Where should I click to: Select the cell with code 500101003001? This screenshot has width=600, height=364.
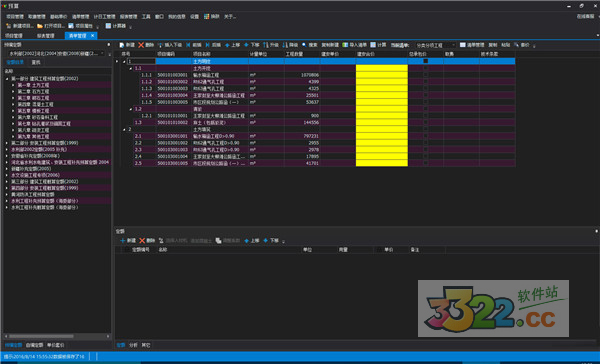point(174,75)
